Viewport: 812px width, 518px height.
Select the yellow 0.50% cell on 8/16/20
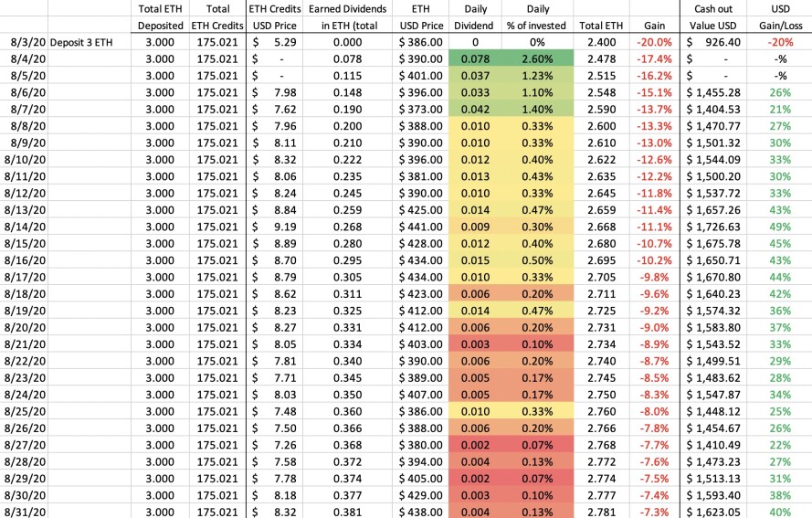coord(537,260)
